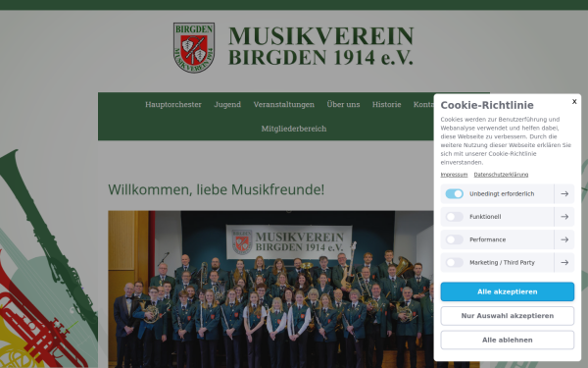This screenshot has height=368, width=588.
Task: Expand Unbedingt erforderlich details arrow
Action: pos(564,193)
